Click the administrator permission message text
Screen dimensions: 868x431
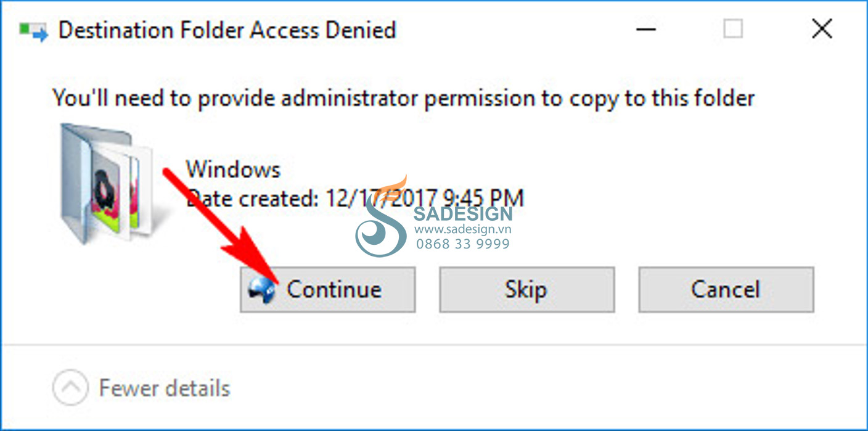point(404,99)
